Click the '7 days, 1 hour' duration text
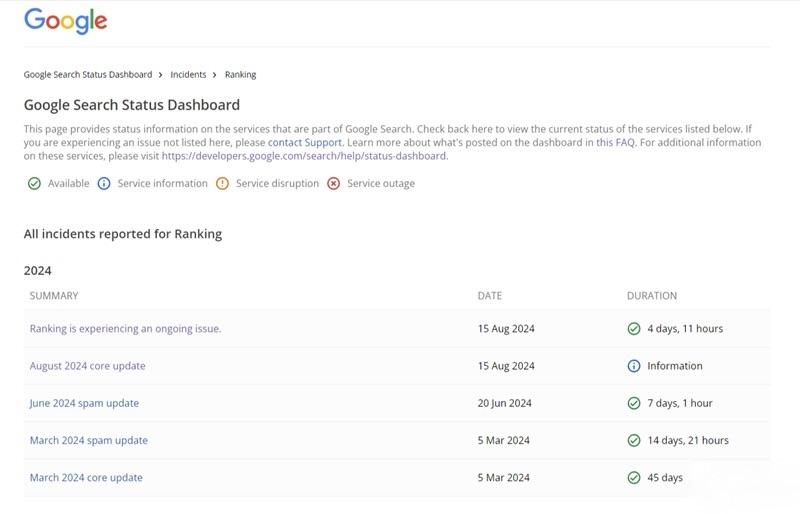800x514 pixels. click(x=680, y=403)
